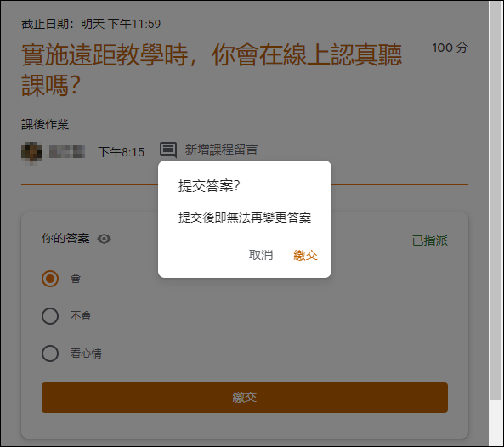
Task: Click the 提交答案? dialog title
Action: point(209,185)
